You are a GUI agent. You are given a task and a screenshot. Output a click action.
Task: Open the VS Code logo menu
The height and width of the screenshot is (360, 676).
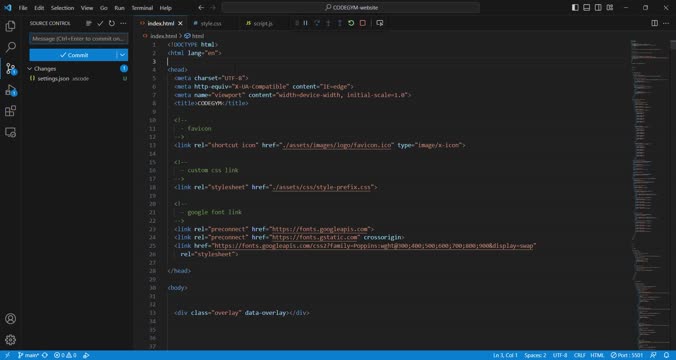(x=8, y=7)
